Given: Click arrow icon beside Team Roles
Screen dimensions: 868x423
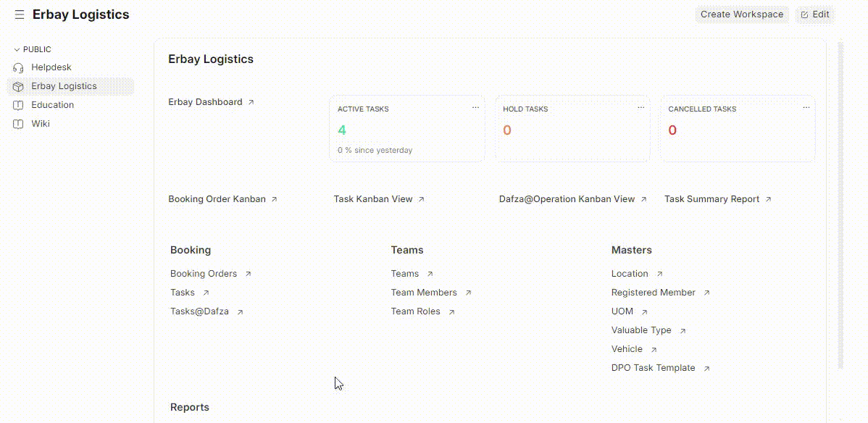Looking at the screenshot, I should [451, 311].
